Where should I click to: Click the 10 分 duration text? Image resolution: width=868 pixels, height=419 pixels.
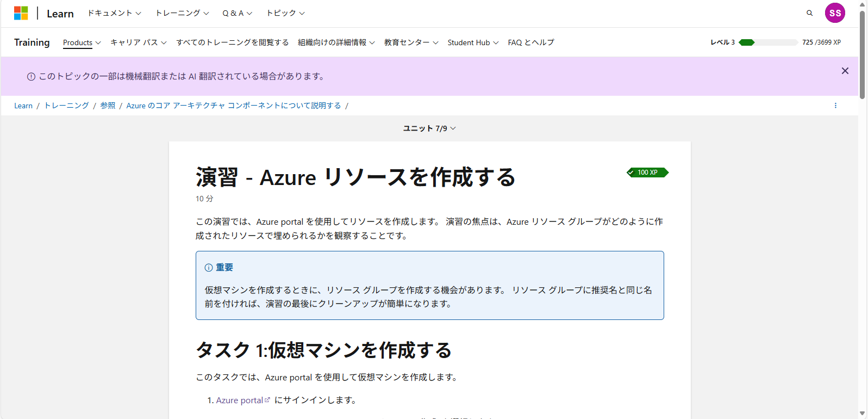click(x=204, y=199)
